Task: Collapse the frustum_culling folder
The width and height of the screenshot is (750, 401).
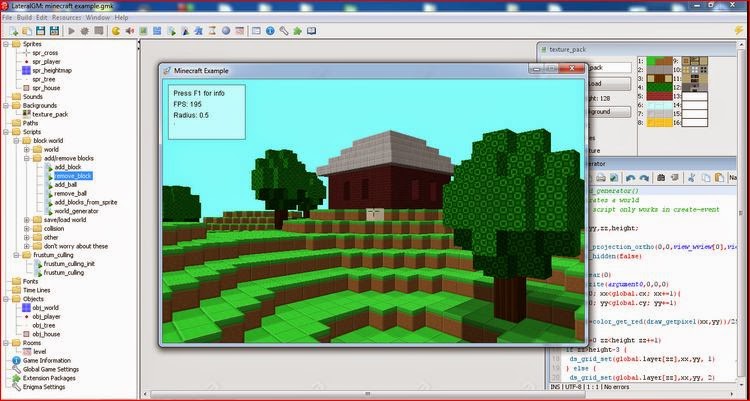Action: 16,255
